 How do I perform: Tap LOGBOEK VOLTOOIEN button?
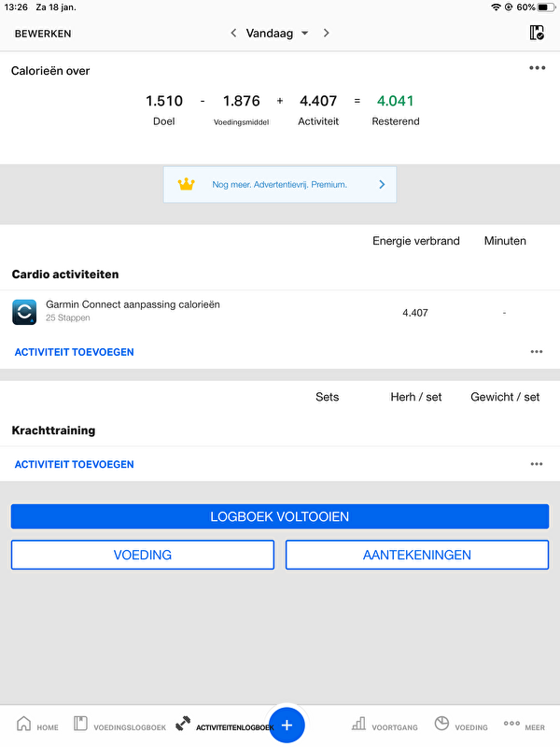click(280, 516)
